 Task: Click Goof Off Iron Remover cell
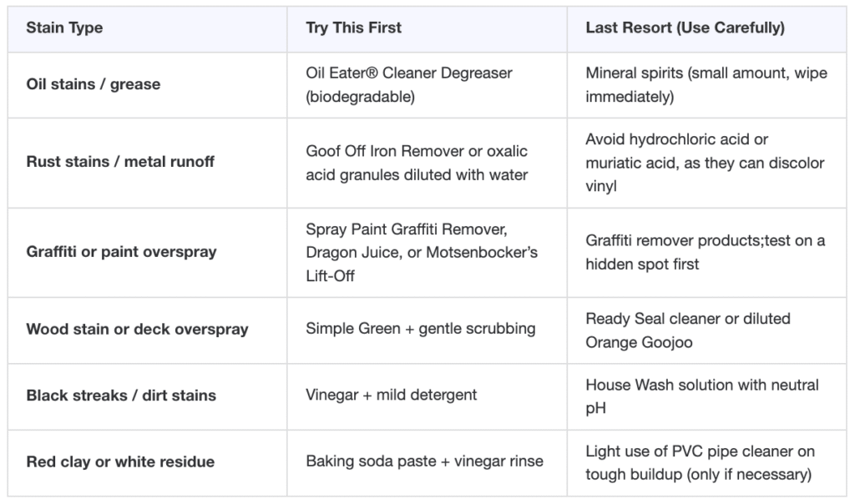[x=417, y=162]
